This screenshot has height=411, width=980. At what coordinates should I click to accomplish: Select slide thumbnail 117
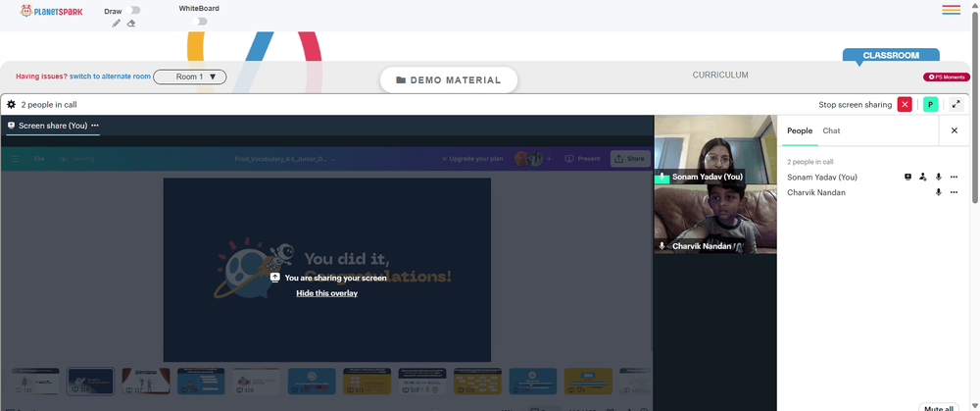click(x=146, y=381)
